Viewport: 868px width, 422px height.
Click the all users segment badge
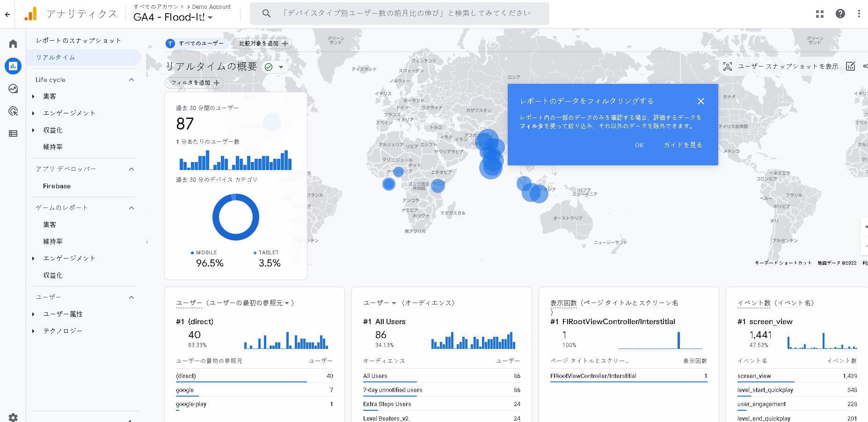tap(170, 43)
